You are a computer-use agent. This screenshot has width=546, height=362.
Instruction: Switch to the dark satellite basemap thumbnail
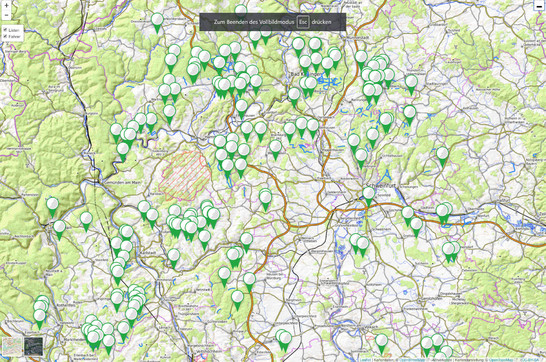[x=34, y=346]
